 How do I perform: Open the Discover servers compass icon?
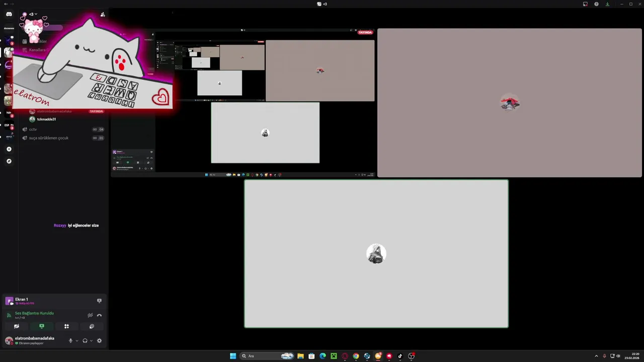click(x=9, y=161)
